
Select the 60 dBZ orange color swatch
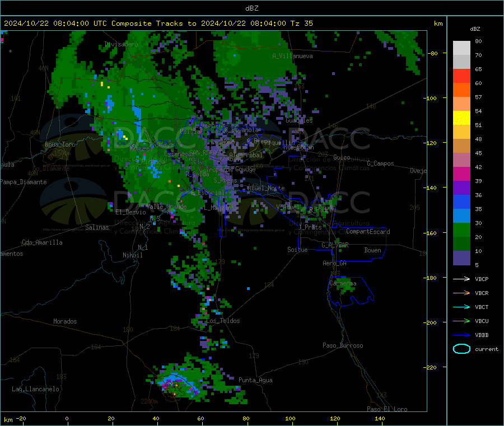point(461,90)
